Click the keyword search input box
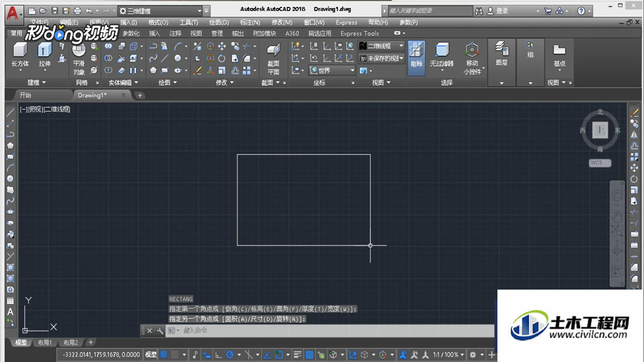The height and width of the screenshot is (362, 644). [x=430, y=11]
